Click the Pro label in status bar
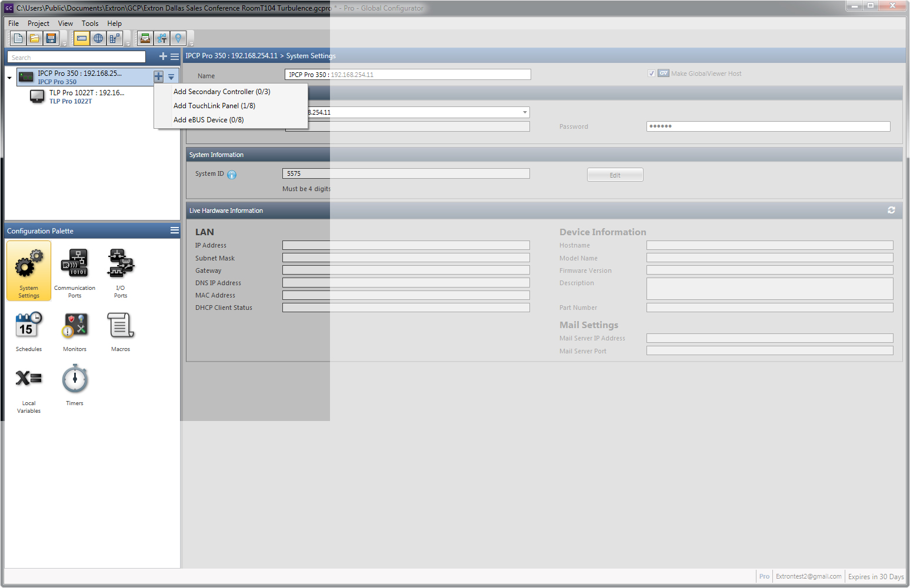Image resolution: width=910 pixels, height=588 pixels. pos(764,576)
